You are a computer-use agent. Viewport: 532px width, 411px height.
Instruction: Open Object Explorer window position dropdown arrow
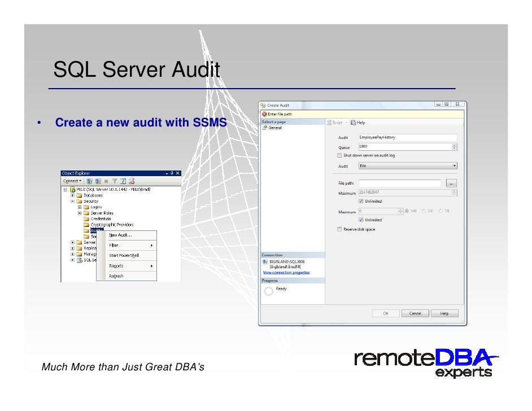click(167, 173)
